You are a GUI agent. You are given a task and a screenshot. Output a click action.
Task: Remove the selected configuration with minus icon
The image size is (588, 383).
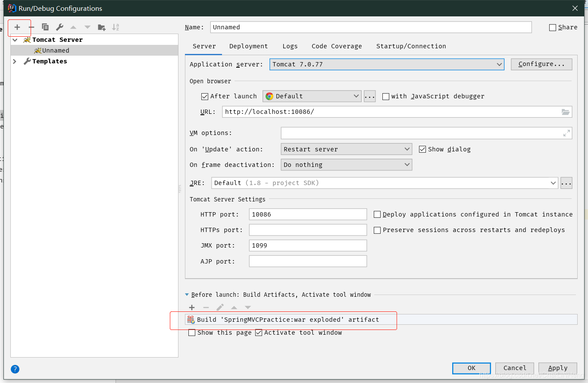pos(31,27)
